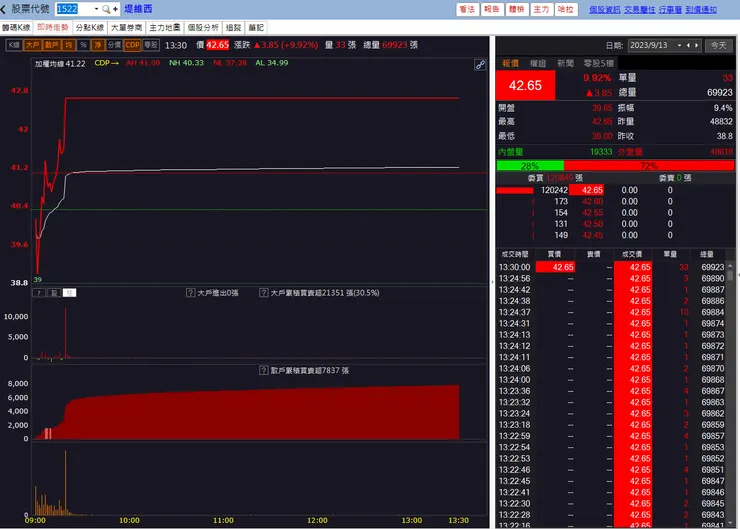Click the 看法 button
This screenshot has height=529, width=740.
pos(467,9)
